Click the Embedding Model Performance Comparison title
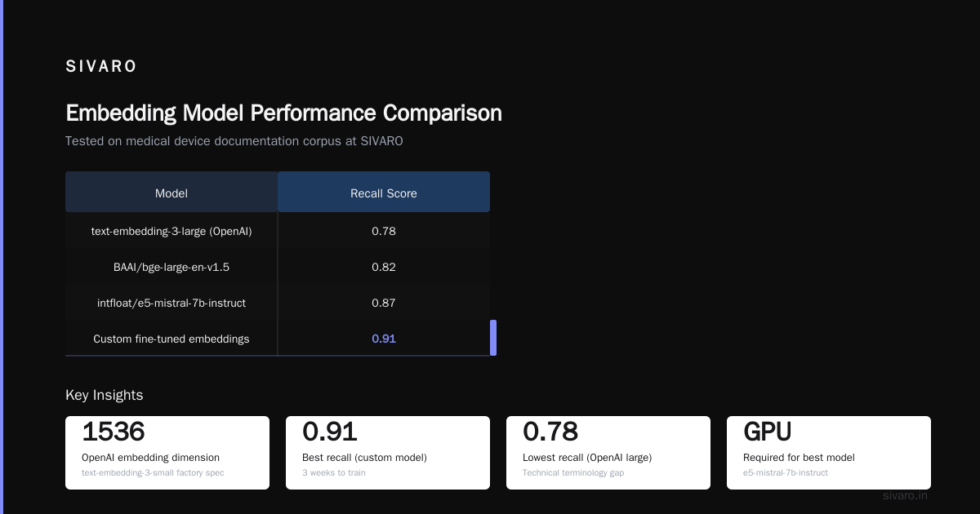This screenshot has width=980, height=514. (x=283, y=113)
